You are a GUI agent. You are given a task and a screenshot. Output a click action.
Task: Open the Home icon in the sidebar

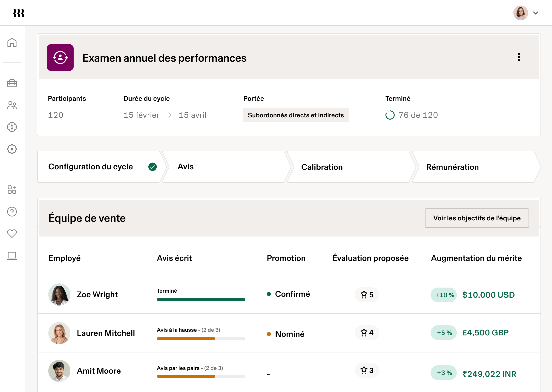(x=12, y=42)
